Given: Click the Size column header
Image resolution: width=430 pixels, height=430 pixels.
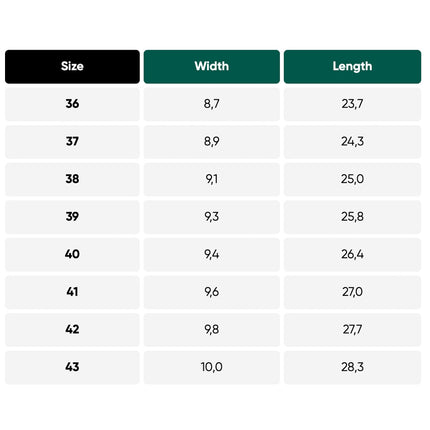Looking at the screenshot, I should tap(72, 67).
